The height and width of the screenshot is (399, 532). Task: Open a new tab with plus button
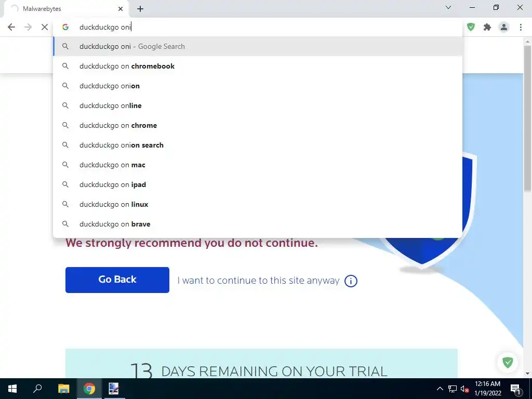point(140,9)
